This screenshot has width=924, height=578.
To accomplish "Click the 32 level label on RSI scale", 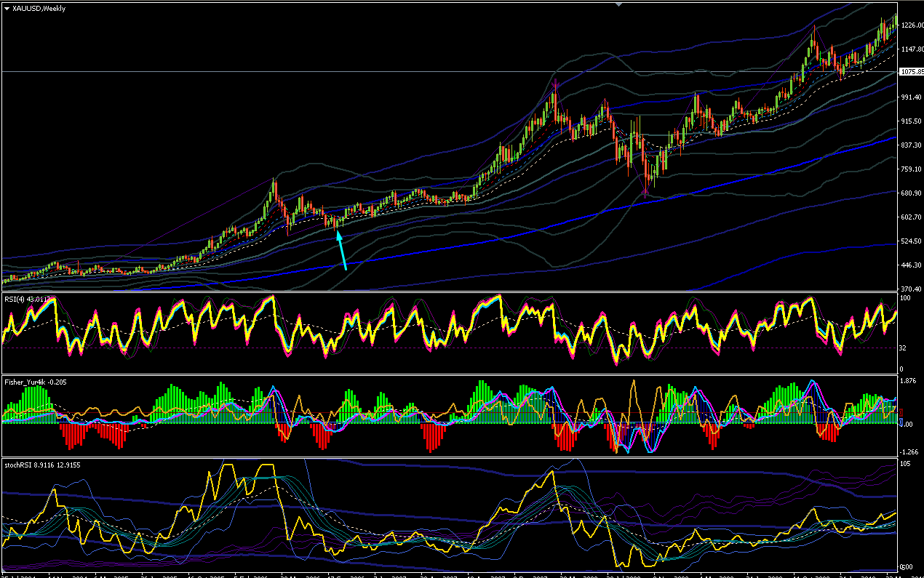I will point(904,348).
